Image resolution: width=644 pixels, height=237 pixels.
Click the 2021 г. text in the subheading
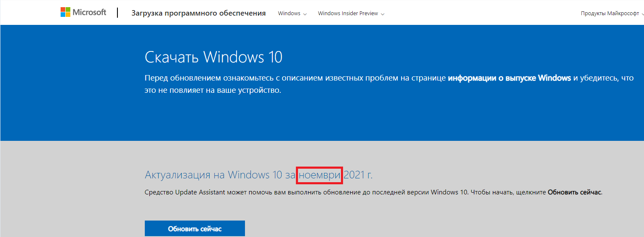(x=358, y=175)
